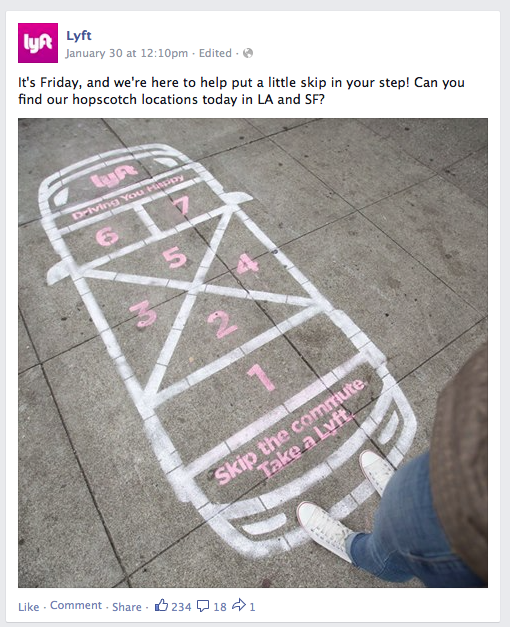Click the Like link under the photo
The image size is (510, 627).
pos(28,607)
